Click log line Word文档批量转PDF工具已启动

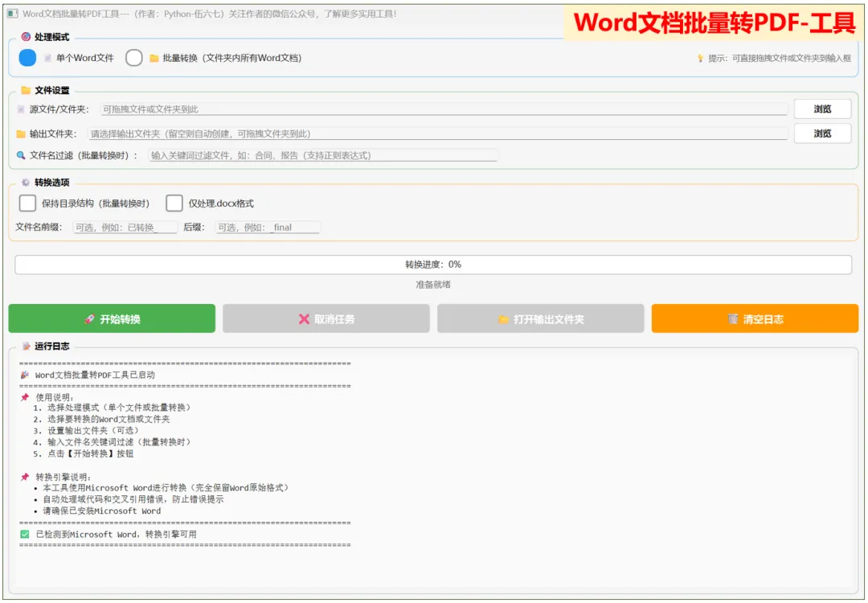tap(95, 375)
